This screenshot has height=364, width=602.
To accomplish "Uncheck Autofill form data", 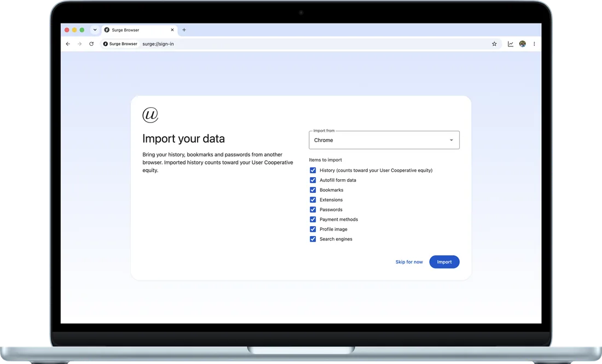I will tap(312, 180).
